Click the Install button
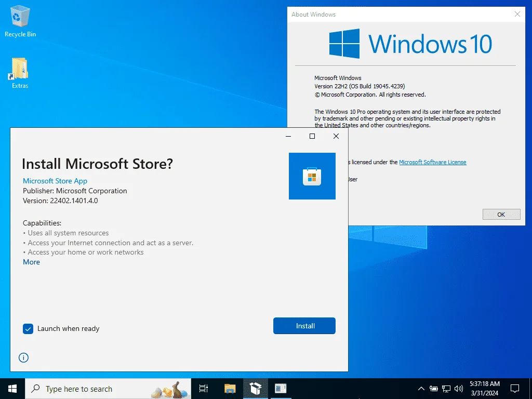Screen dimensions: 532x399 (x=304, y=326)
